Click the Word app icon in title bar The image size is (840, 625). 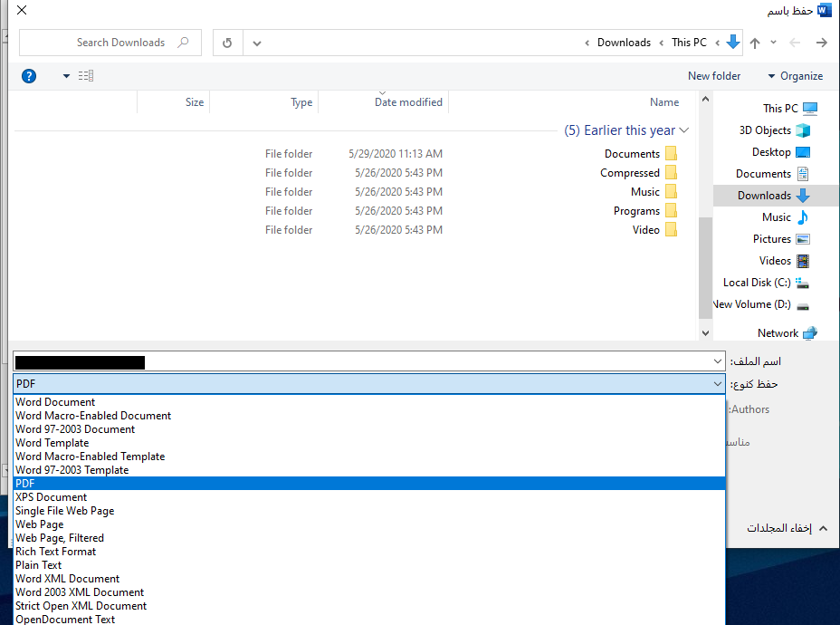(825, 10)
